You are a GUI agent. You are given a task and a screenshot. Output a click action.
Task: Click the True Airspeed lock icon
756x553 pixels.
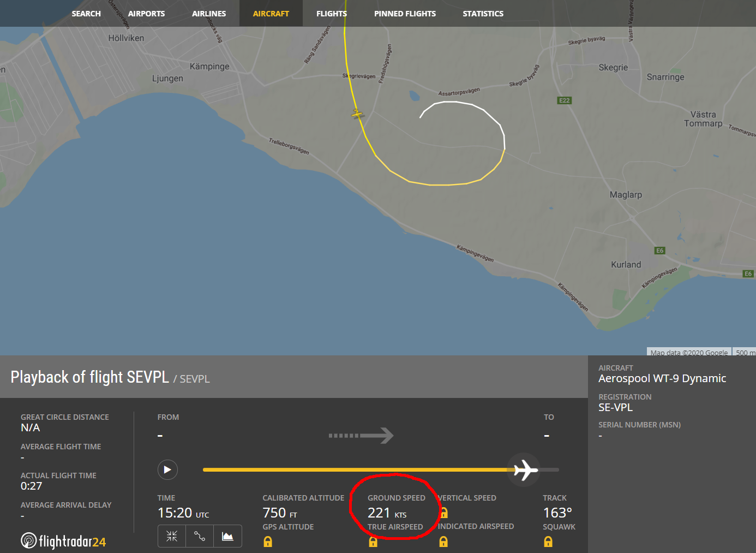pyautogui.click(x=373, y=542)
